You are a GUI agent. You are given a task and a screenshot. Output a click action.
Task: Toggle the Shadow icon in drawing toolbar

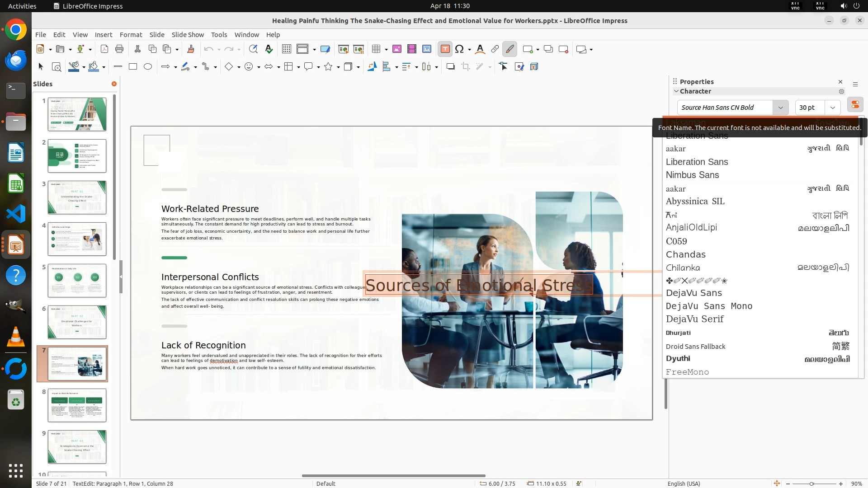coord(450,67)
